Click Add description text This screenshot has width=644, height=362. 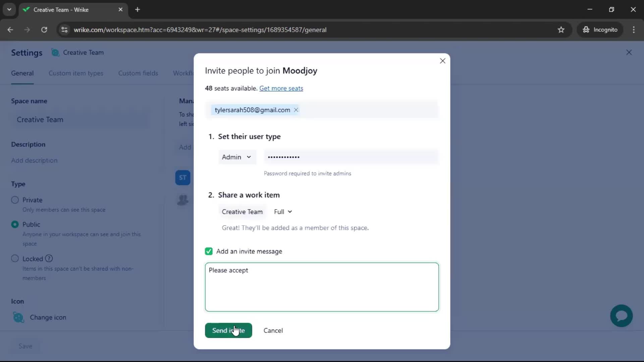click(34, 161)
